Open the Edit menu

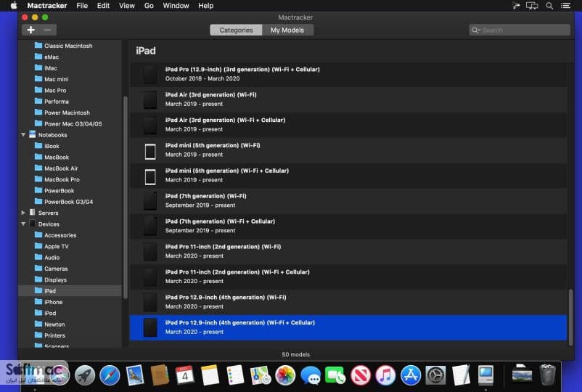pyautogui.click(x=103, y=6)
